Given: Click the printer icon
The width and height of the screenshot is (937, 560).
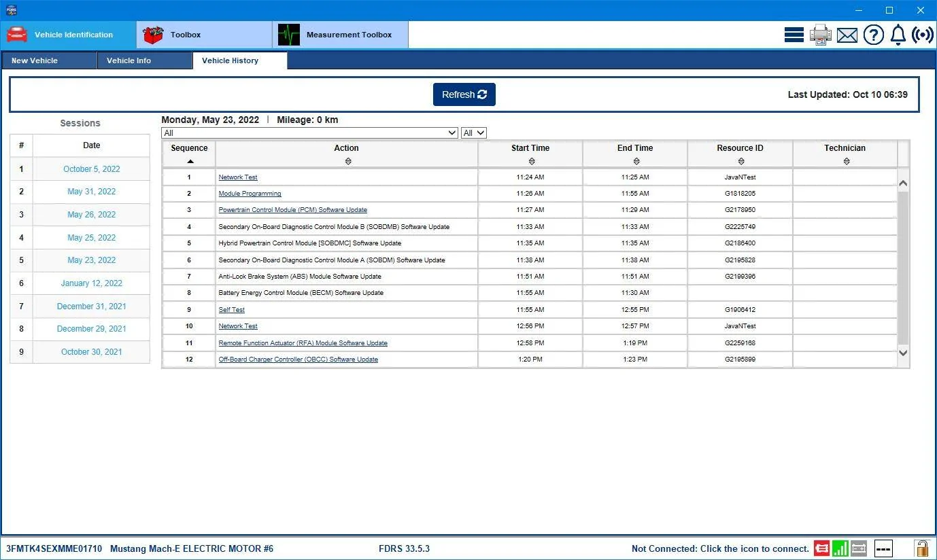Looking at the screenshot, I should point(821,35).
